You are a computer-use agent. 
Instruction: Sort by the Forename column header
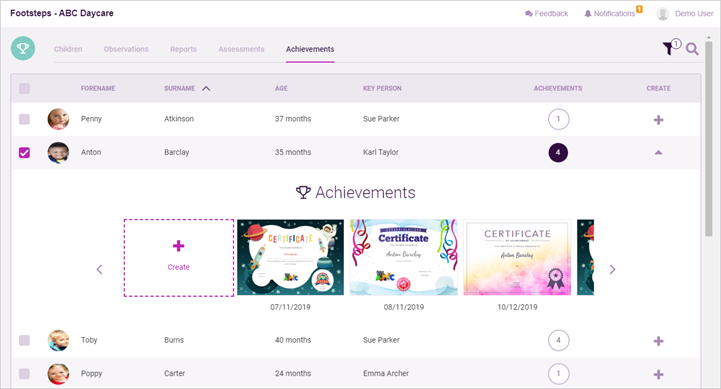pyautogui.click(x=98, y=88)
